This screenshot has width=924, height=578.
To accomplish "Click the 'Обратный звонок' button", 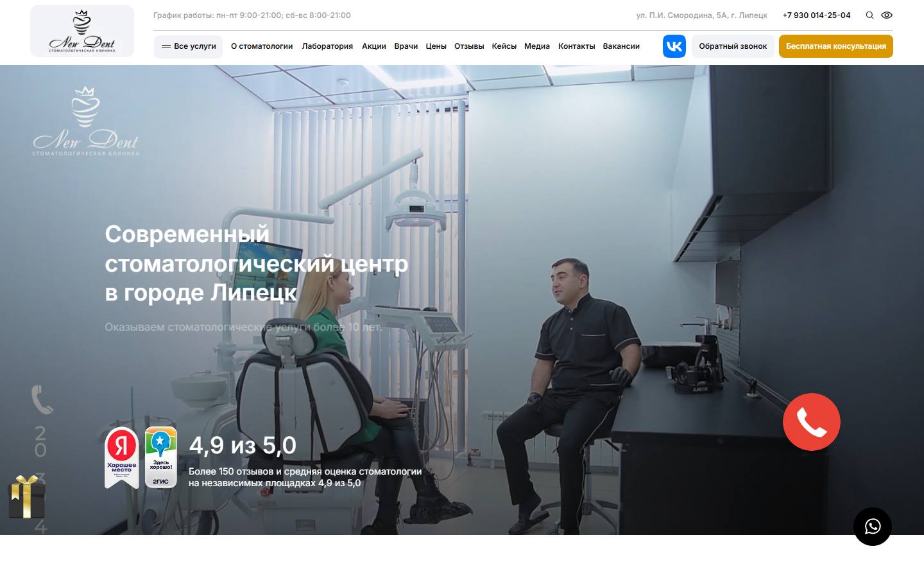I will 733,46.
